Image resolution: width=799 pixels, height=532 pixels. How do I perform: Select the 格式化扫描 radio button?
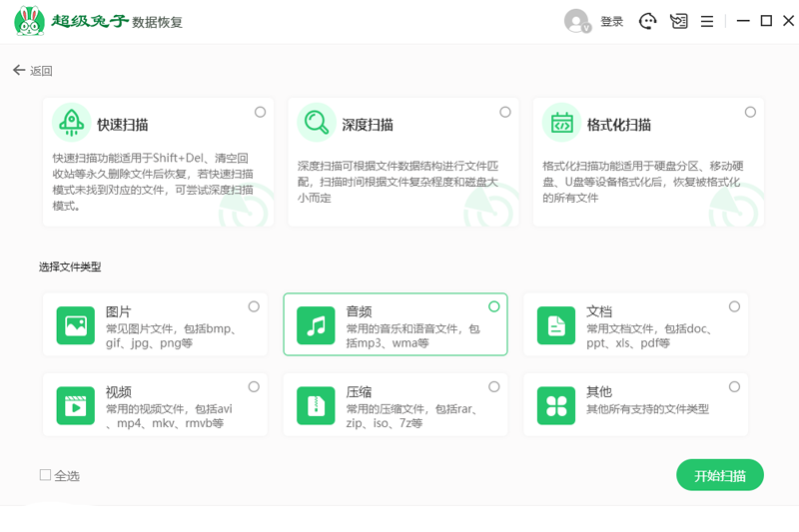point(751,112)
